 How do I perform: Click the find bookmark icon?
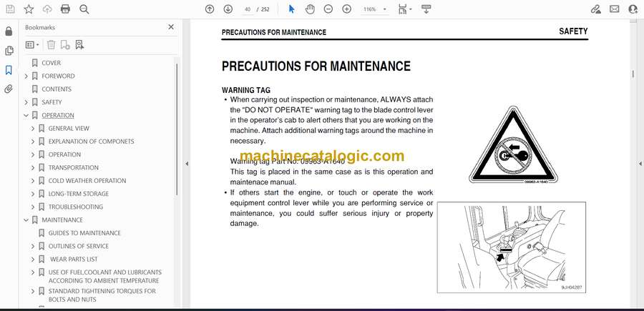point(79,45)
